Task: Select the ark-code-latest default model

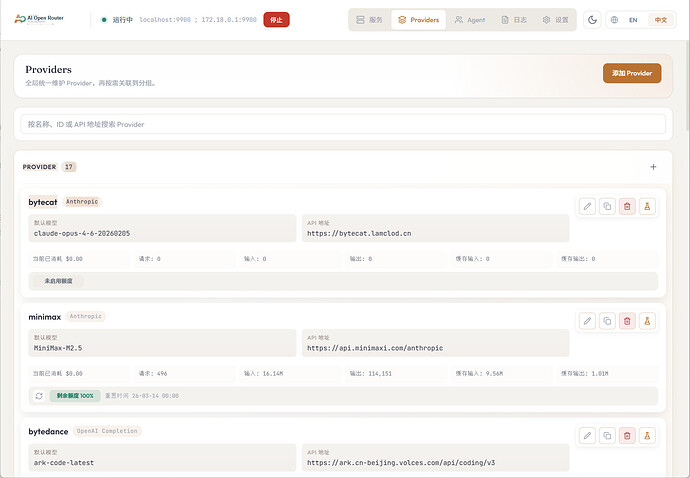Action: point(64,463)
